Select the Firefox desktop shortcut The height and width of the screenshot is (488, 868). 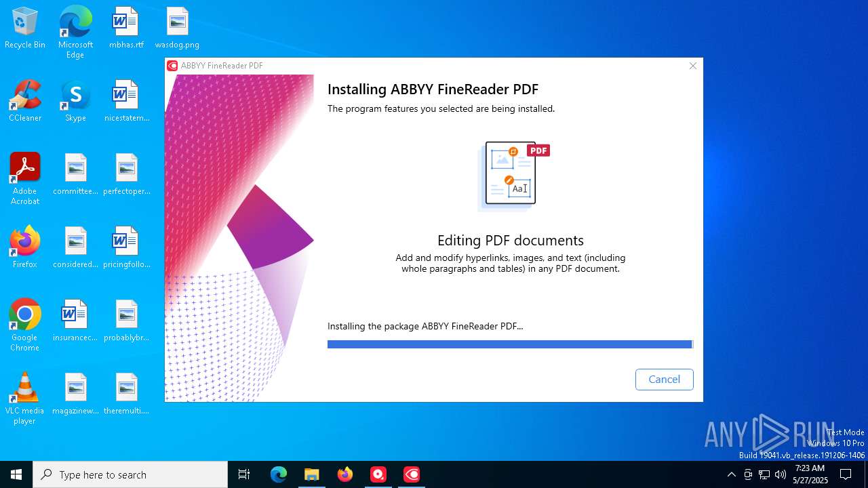(25, 248)
